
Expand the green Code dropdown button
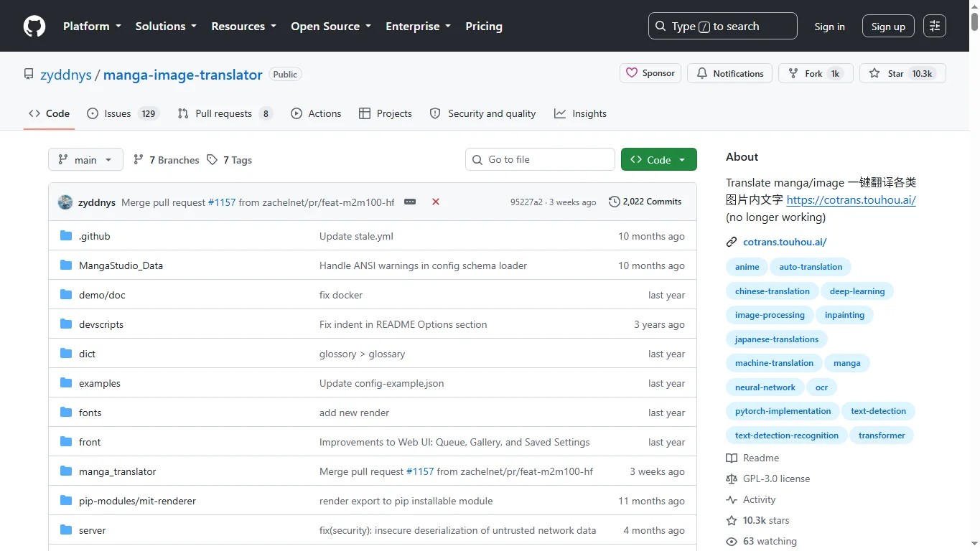(658, 160)
